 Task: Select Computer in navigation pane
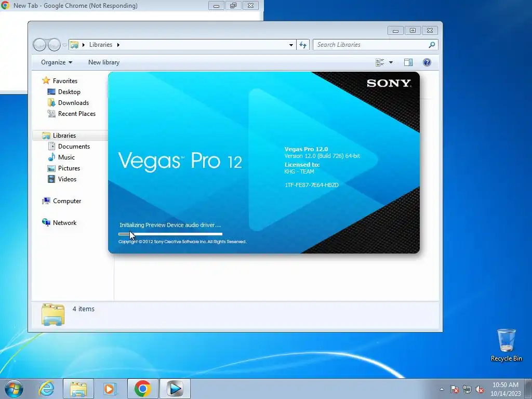click(x=67, y=201)
